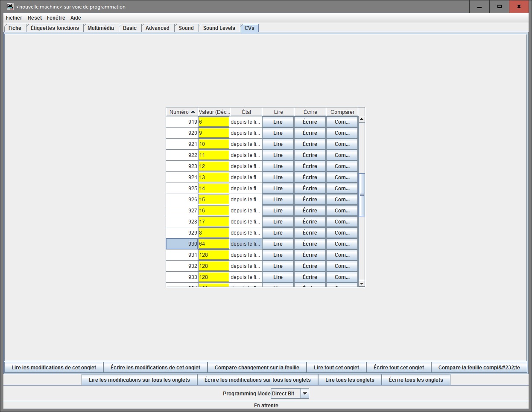Open the Reset menu

point(35,18)
